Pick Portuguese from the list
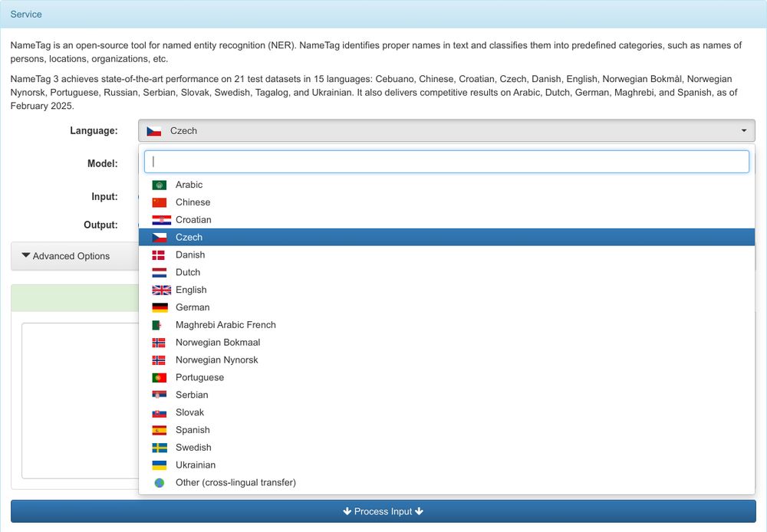The height and width of the screenshot is (532, 767). pyautogui.click(x=446, y=377)
